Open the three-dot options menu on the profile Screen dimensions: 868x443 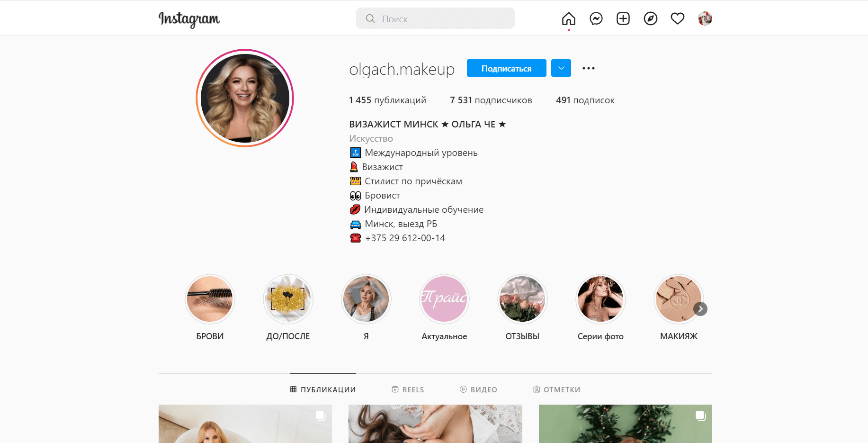click(x=589, y=68)
